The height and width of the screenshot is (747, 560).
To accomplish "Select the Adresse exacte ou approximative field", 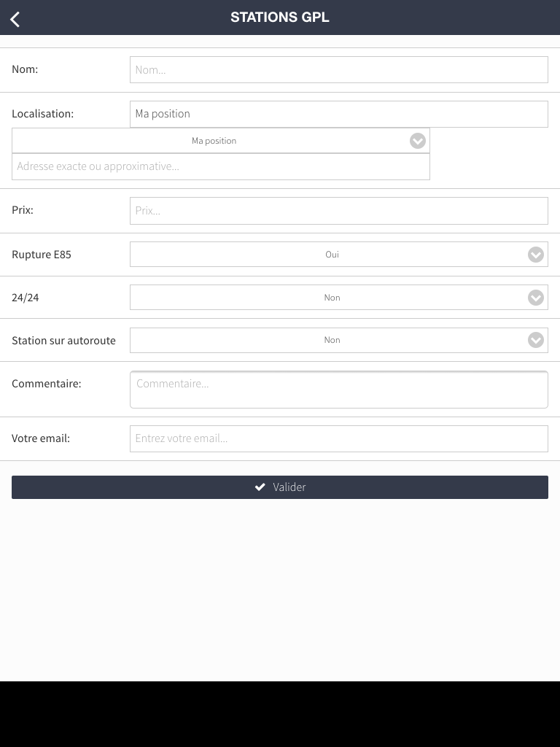I will (x=221, y=166).
